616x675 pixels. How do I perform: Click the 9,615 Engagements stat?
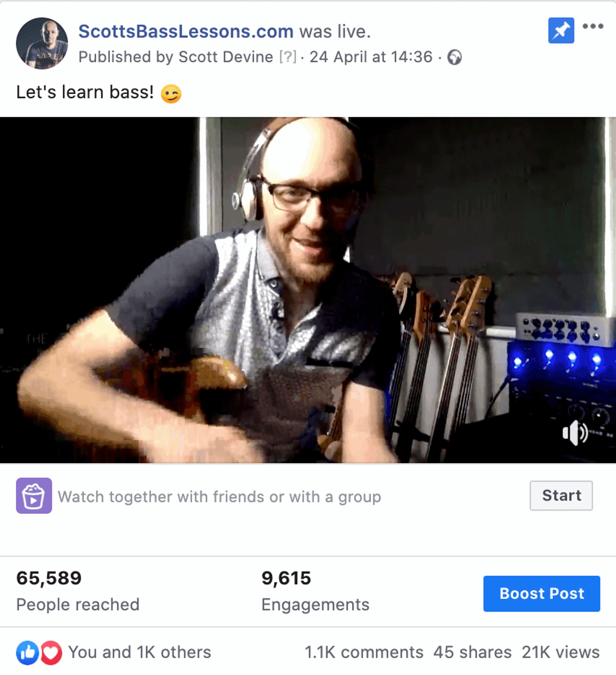click(315, 591)
